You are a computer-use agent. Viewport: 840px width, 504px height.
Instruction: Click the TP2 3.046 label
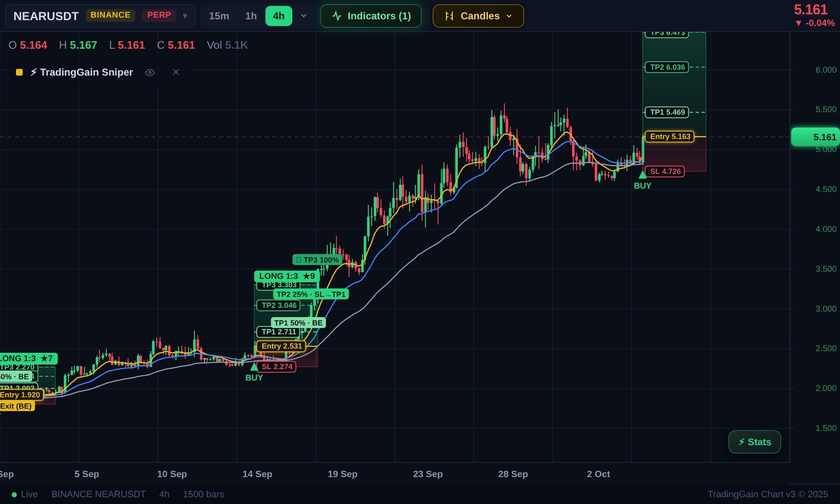[x=279, y=305]
